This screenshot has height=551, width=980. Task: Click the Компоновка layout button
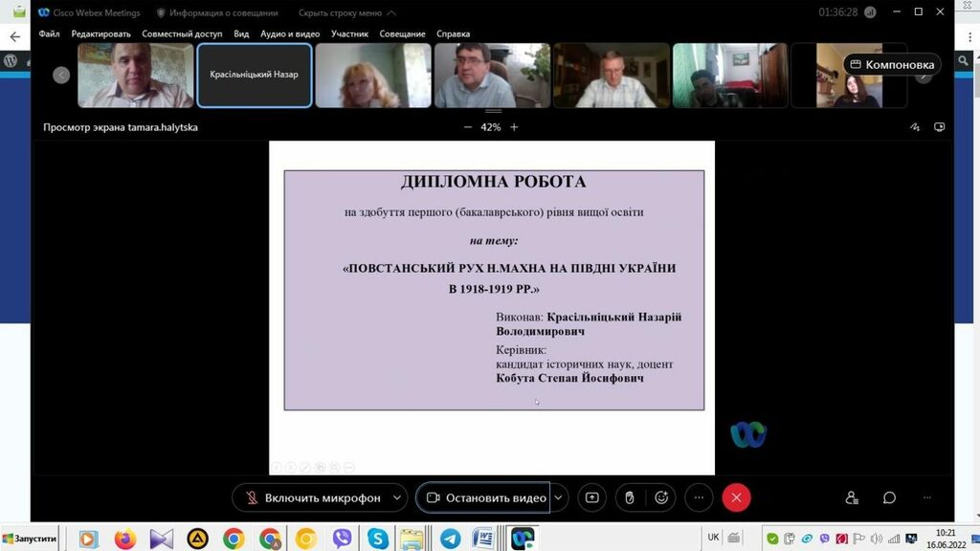(x=891, y=64)
